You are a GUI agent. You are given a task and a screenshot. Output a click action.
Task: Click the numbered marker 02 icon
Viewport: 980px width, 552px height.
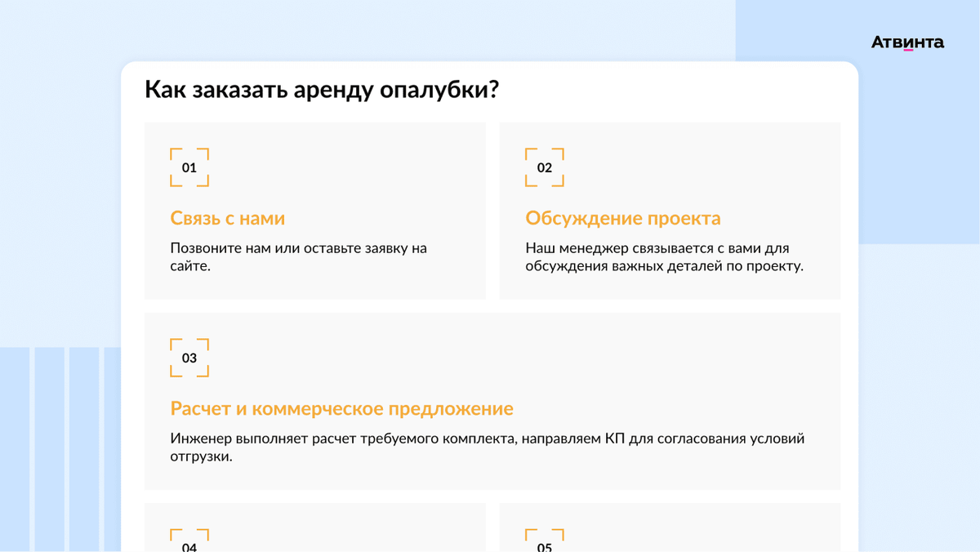[x=545, y=167]
